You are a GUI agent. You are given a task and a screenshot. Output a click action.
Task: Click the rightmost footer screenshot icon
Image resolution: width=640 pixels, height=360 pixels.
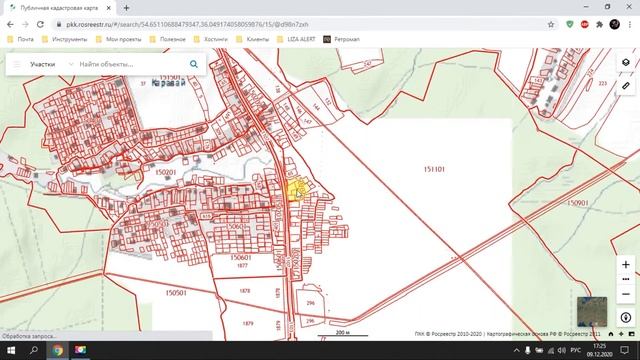[631, 334]
